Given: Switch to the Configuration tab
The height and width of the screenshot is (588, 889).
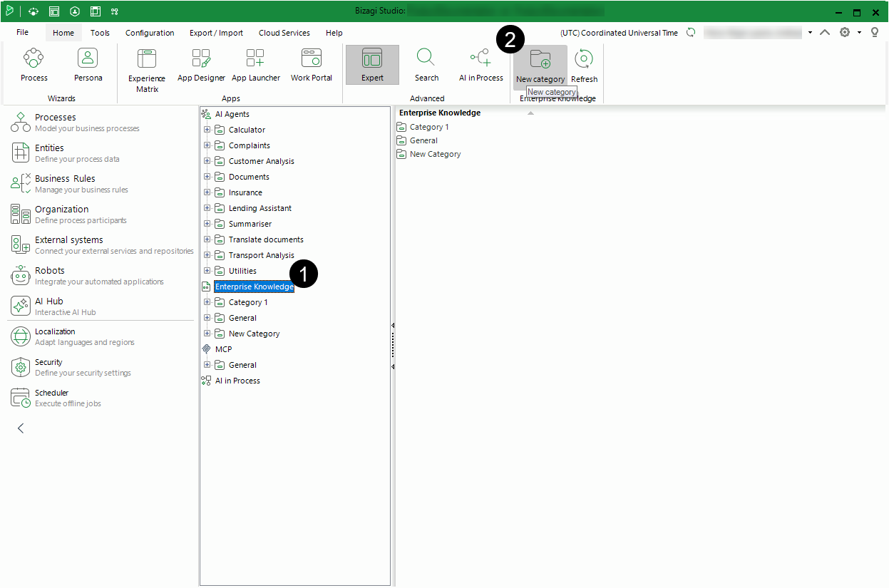Looking at the screenshot, I should coord(150,33).
